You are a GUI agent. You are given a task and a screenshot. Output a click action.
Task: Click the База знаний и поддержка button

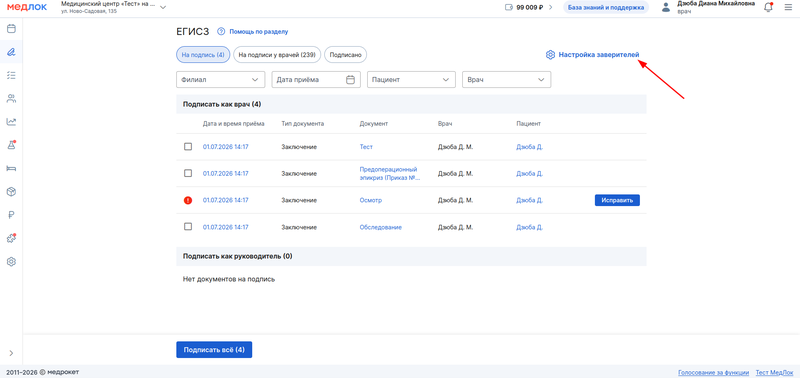(x=606, y=8)
